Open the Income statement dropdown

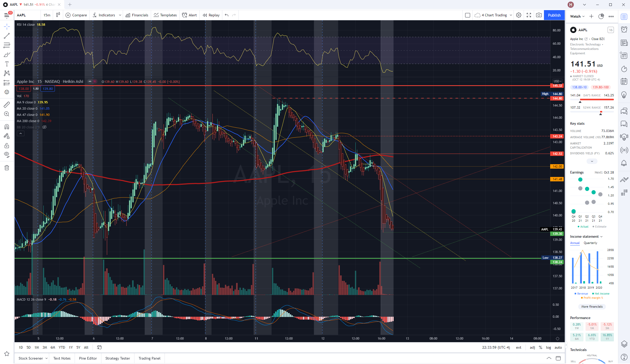coord(586,236)
